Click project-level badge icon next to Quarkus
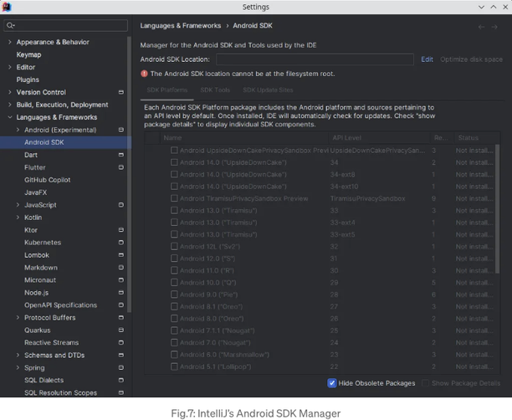This screenshot has height=420, width=512. point(120,330)
